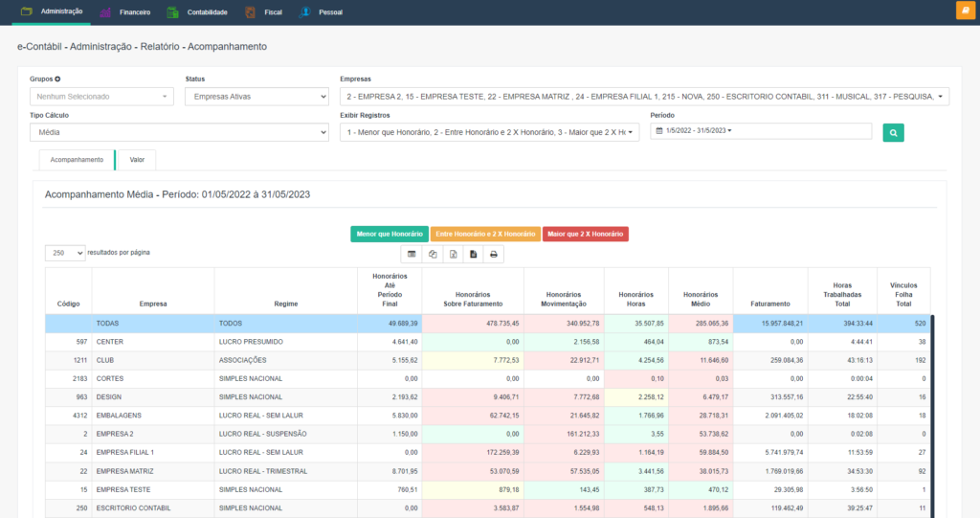Open the Administração module icon
980x518 pixels.
point(26,11)
